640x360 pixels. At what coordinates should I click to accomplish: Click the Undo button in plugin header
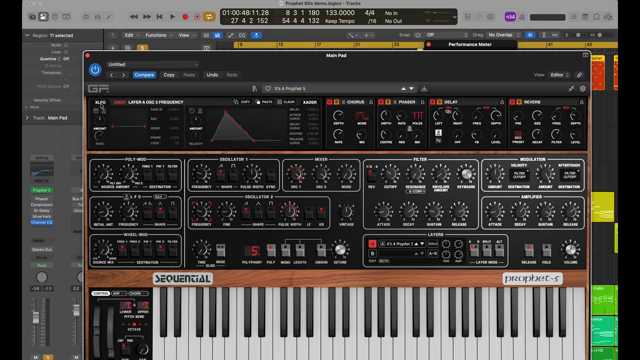click(212, 75)
